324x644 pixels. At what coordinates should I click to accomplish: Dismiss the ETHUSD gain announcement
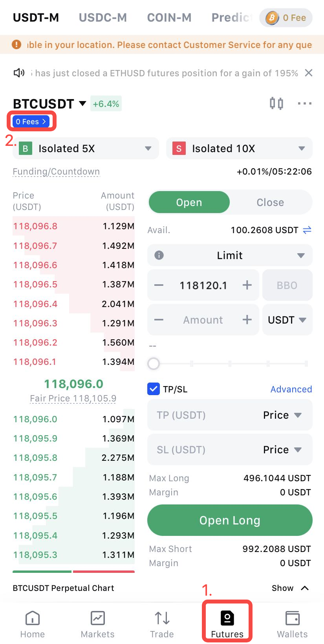pos(309,73)
